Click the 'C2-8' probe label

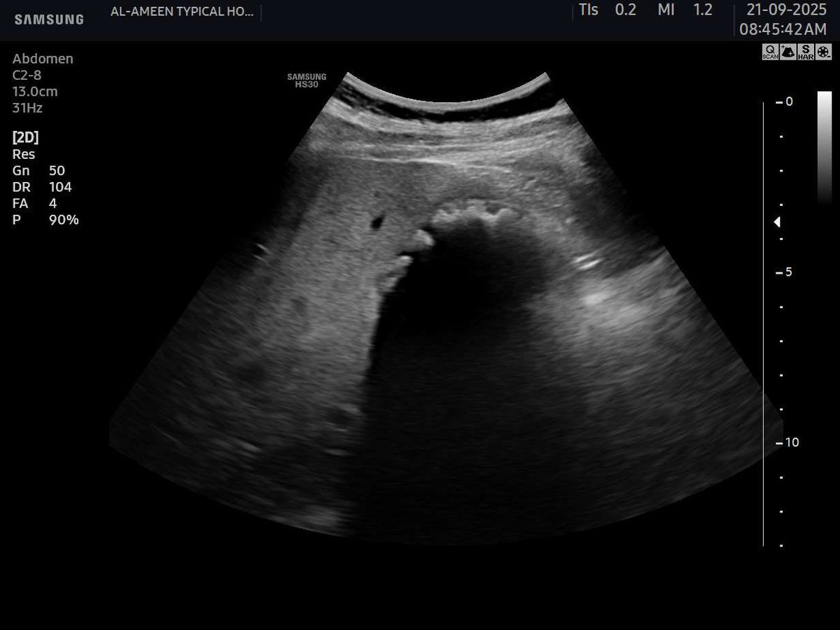27,76
